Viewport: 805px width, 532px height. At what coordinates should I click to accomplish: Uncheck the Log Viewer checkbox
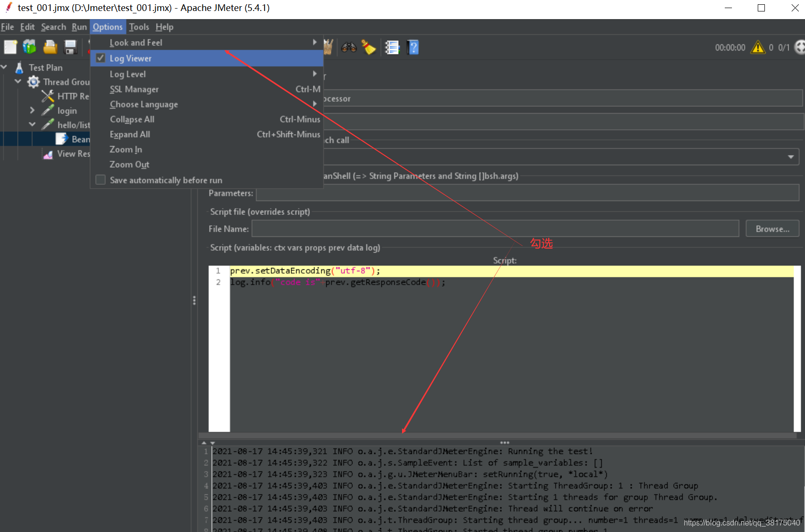(101, 58)
